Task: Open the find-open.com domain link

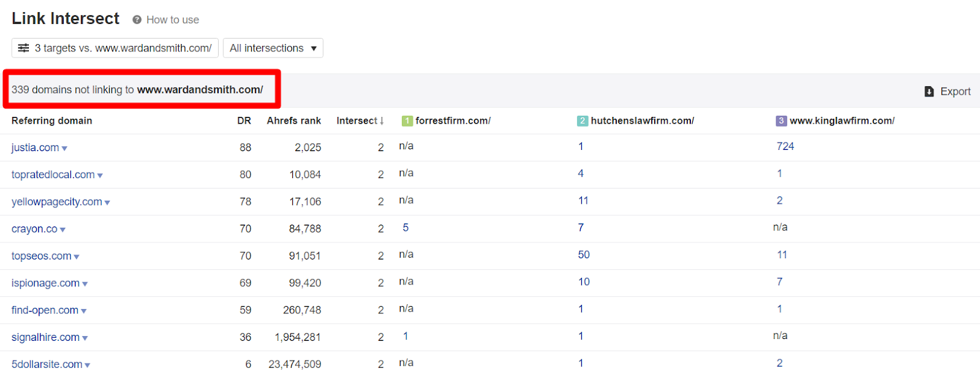Action: click(45, 310)
